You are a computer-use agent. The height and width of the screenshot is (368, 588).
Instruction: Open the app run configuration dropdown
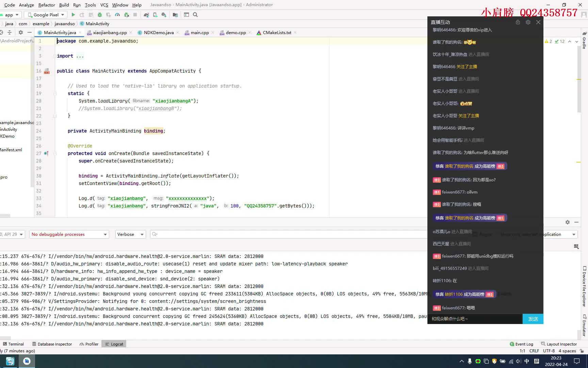coord(11,15)
